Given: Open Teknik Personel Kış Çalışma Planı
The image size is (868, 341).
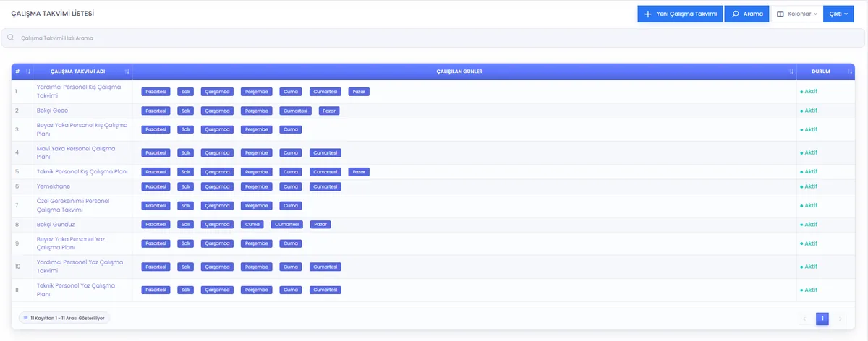Looking at the screenshot, I should (82, 172).
